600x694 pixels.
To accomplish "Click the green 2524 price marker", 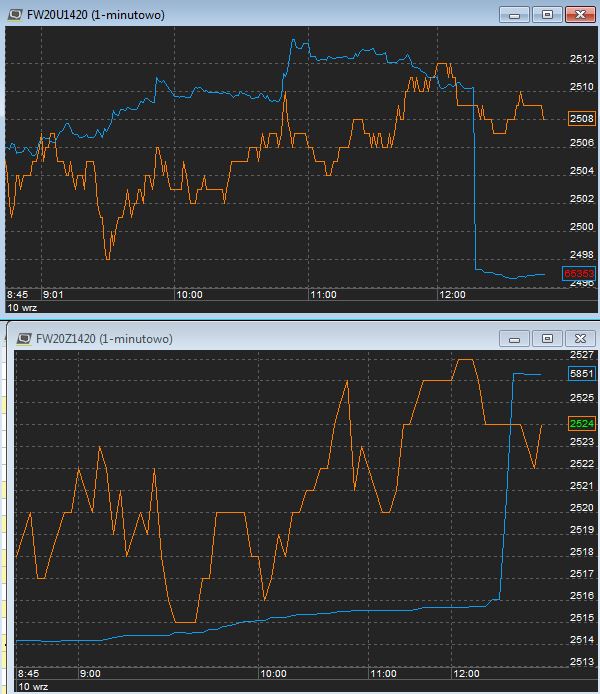I will pos(582,424).
